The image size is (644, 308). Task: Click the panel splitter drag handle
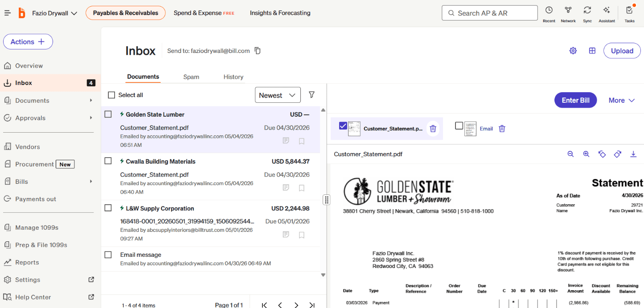[327, 199]
